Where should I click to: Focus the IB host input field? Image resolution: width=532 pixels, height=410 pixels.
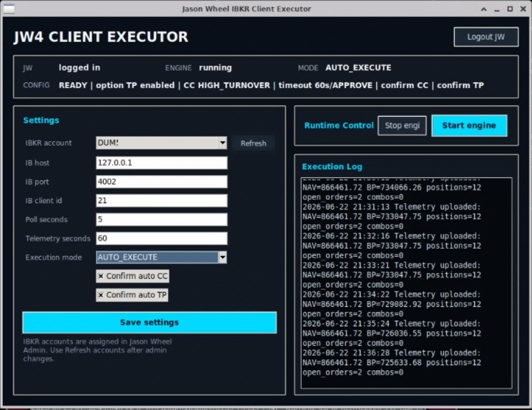(x=161, y=162)
